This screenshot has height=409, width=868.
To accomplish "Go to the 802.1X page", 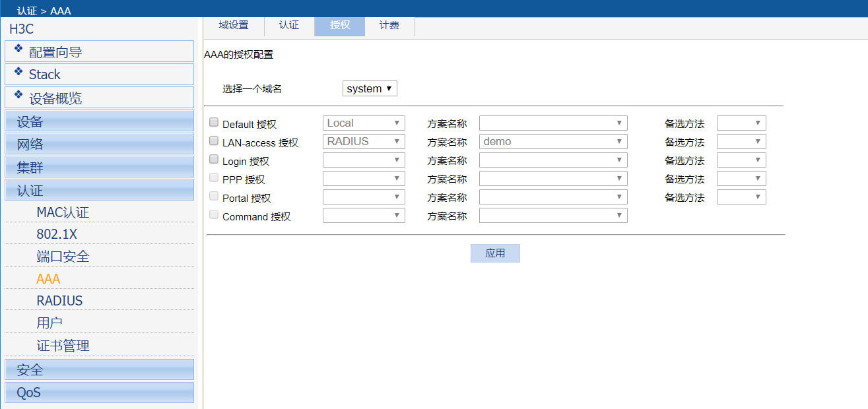I will [x=57, y=235].
